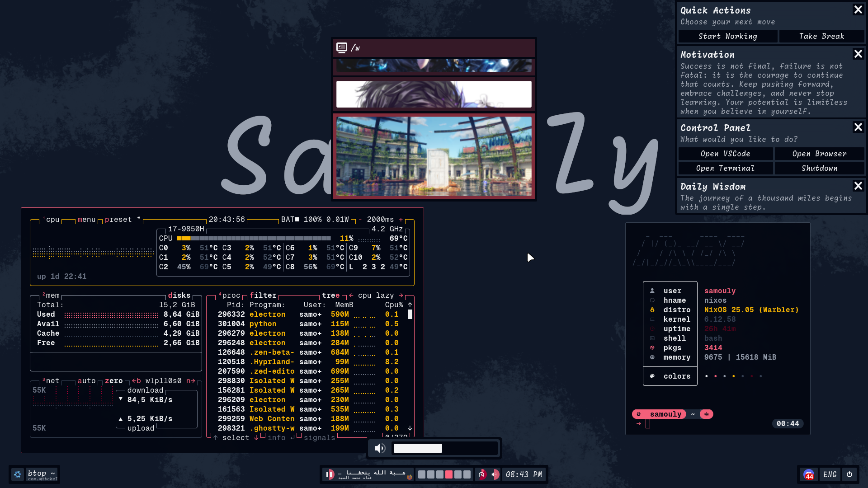Click btop process list up arrow
The height and width of the screenshot is (488, 868).
(x=410, y=305)
